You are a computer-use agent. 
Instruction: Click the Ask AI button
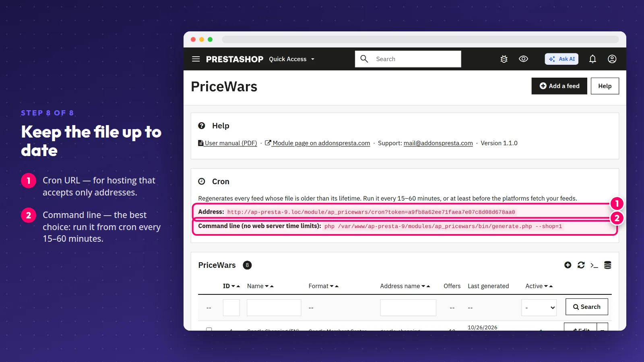(x=561, y=59)
